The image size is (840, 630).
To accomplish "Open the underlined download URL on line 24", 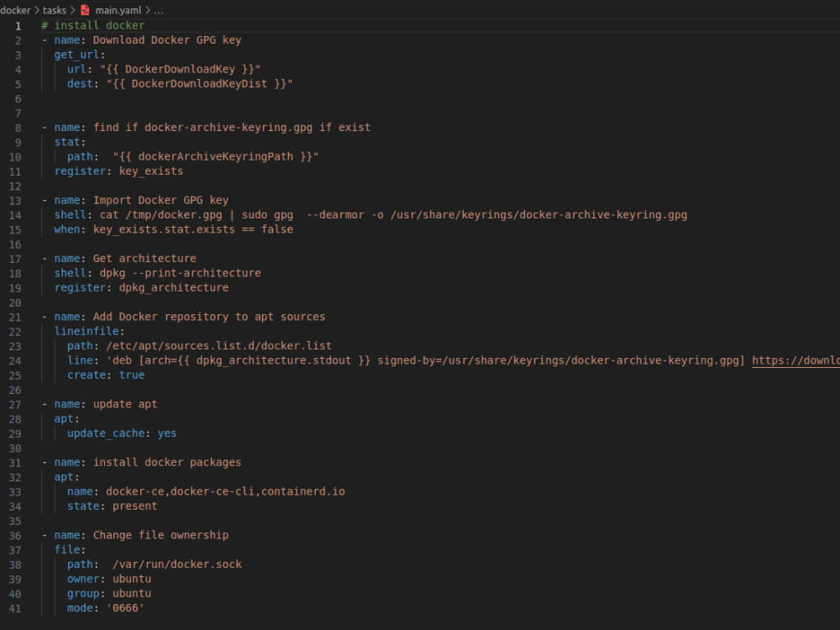I will [794, 360].
